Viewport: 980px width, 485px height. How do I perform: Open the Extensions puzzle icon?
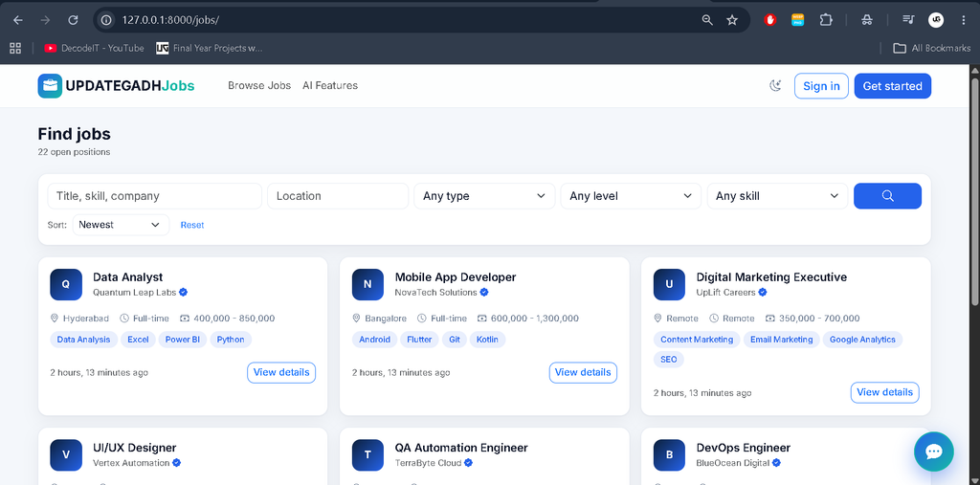coord(826,20)
